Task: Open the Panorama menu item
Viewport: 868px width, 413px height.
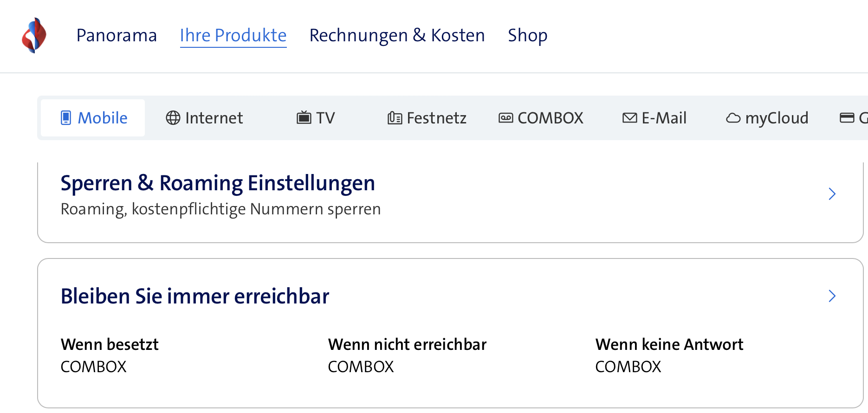Action: 117,36
